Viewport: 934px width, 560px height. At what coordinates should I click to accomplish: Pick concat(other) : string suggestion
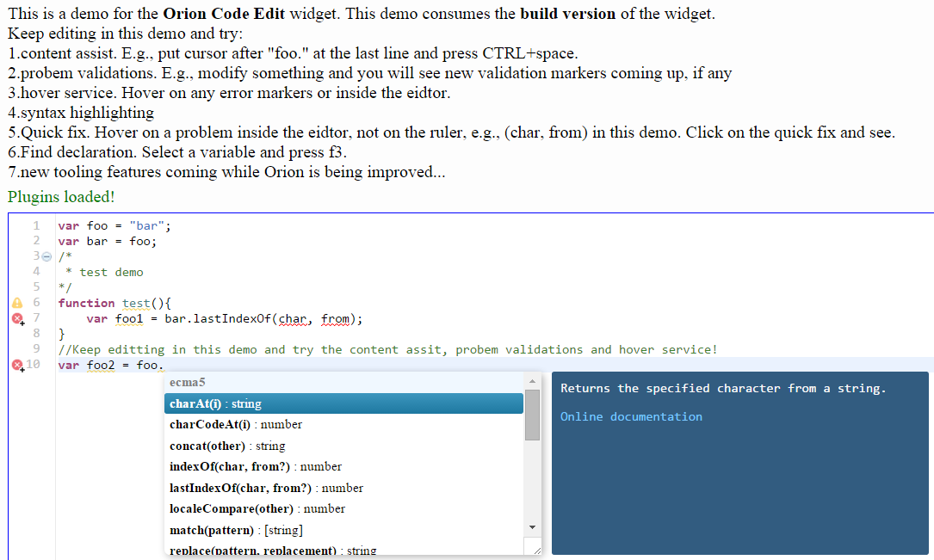(343, 446)
